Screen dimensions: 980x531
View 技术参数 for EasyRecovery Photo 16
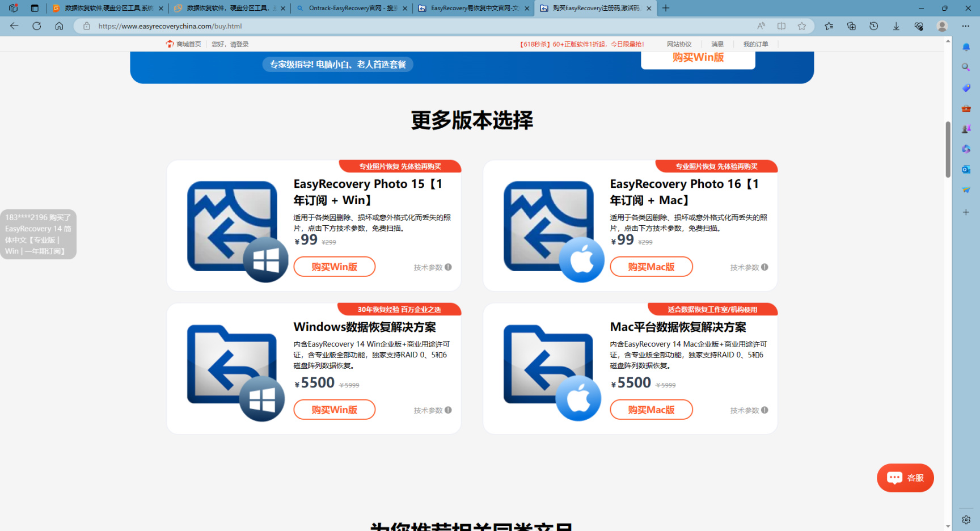(x=749, y=267)
